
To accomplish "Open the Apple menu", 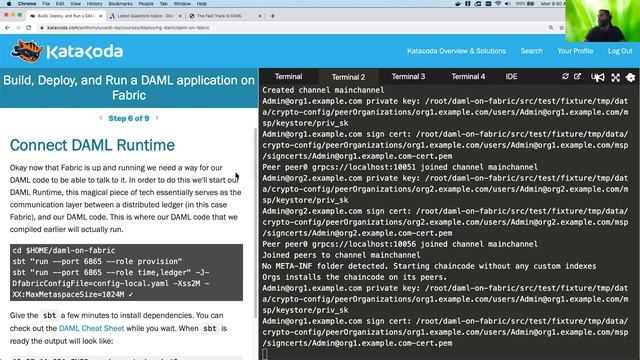I will point(9,4).
